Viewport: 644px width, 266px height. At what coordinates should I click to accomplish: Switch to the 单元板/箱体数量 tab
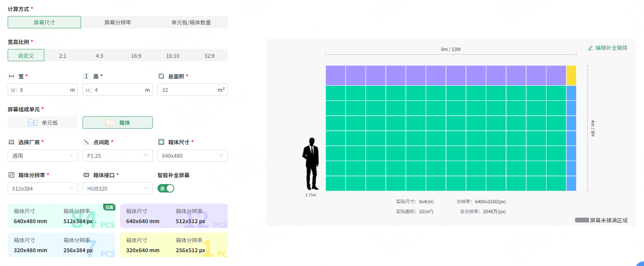[191, 22]
